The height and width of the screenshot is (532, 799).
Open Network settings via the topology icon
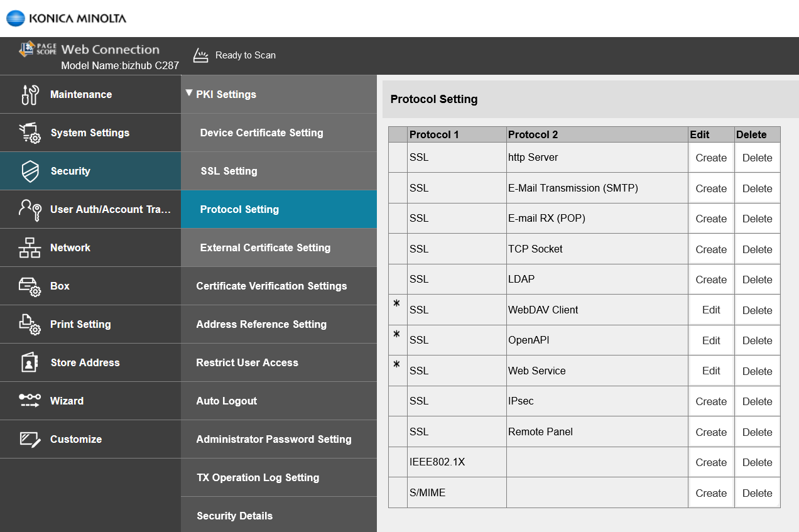pyautogui.click(x=30, y=247)
